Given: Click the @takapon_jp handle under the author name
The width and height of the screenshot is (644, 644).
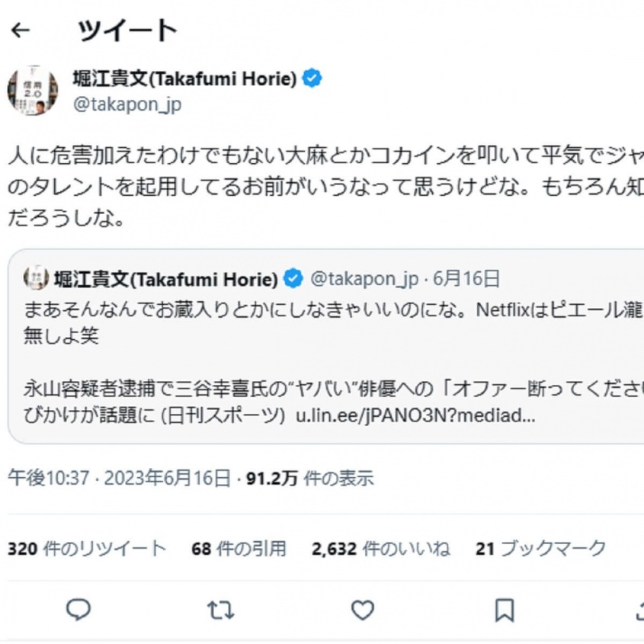Looking at the screenshot, I should [127, 104].
